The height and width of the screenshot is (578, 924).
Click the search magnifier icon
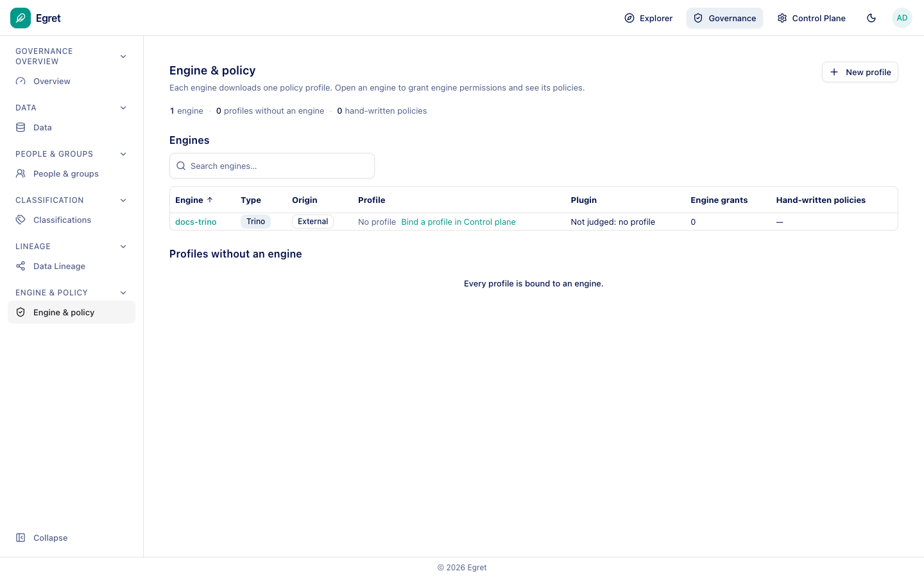181,166
